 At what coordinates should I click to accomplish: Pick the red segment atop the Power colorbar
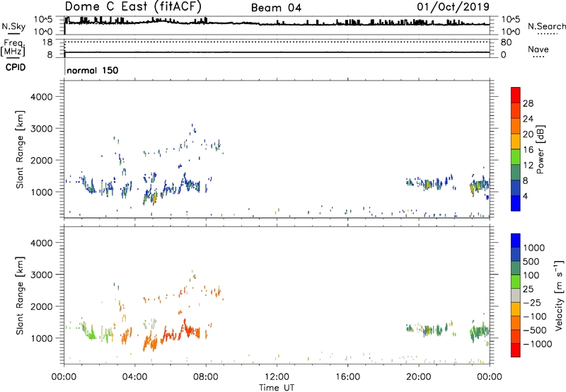[x=516, y=95]
